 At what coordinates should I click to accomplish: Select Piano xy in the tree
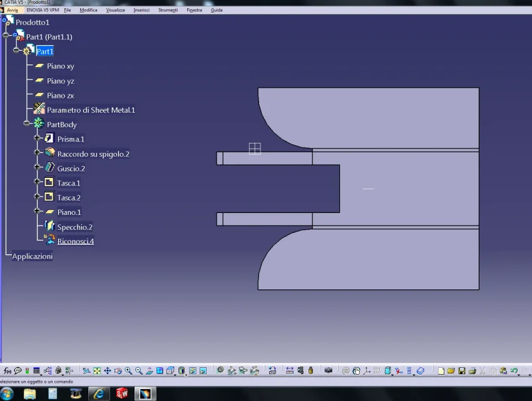click(x=60, y=66)
